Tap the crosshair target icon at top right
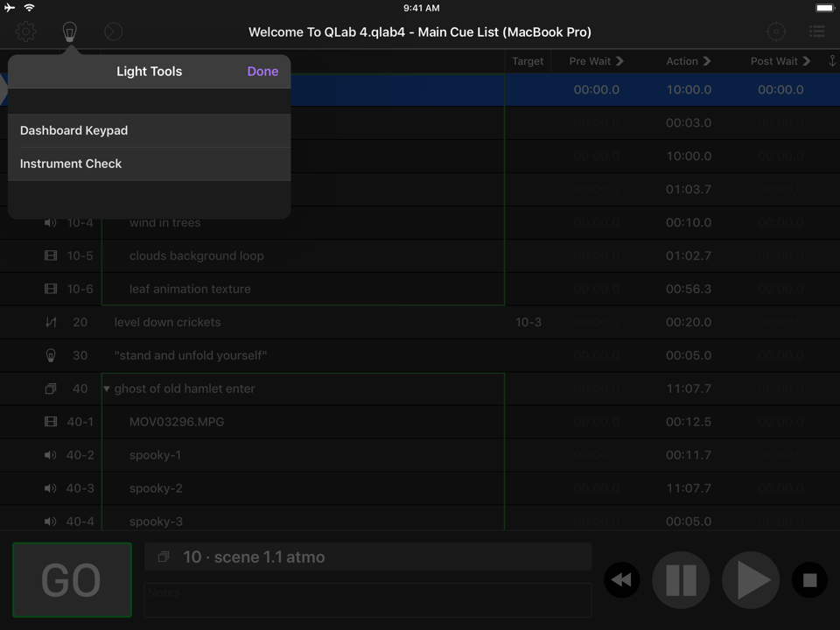 [775, 32]
